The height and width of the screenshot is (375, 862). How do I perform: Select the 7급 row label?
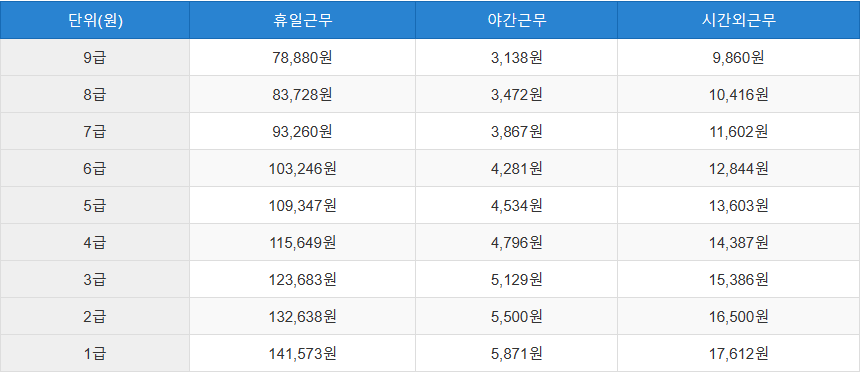pyautogui.click(x=95, y=131)
